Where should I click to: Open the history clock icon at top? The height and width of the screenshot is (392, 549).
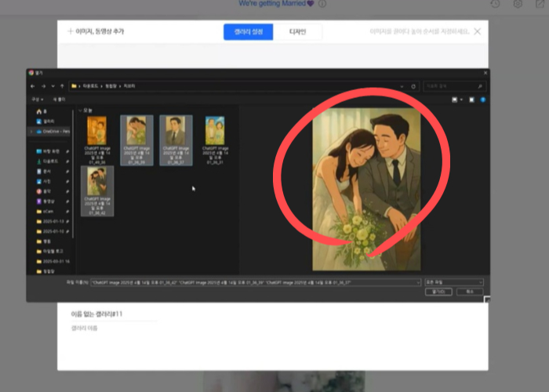pos(496,4)
